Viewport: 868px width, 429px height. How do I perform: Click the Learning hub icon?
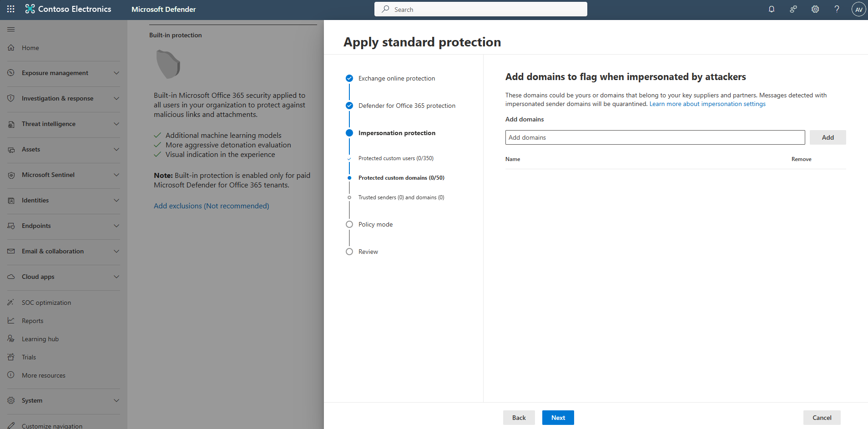point(11,339)
